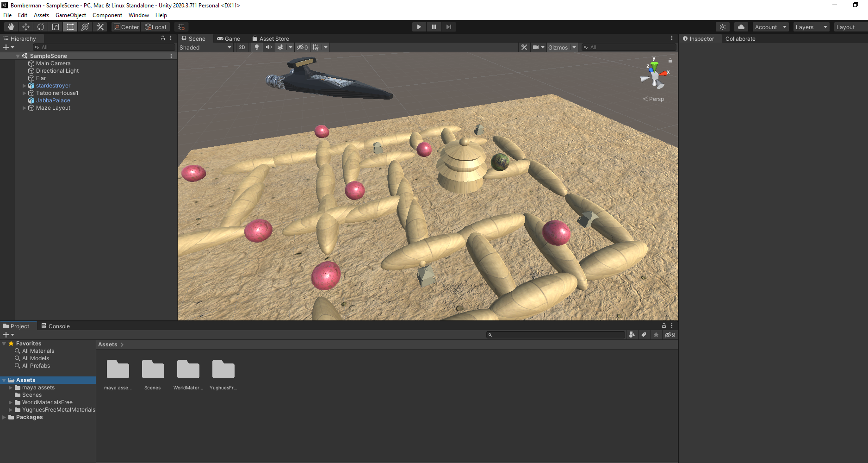Open the Component menu

point(107,15)
